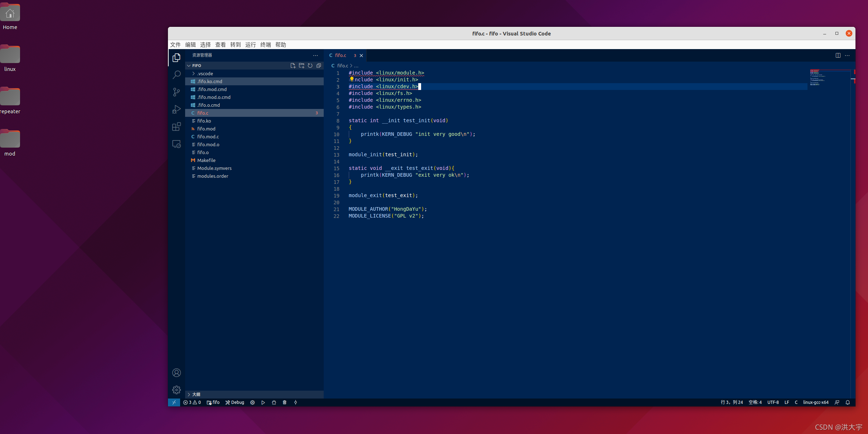Open the 文件 menu
Screen dimensions: 868x434
(x=175, y=45)
